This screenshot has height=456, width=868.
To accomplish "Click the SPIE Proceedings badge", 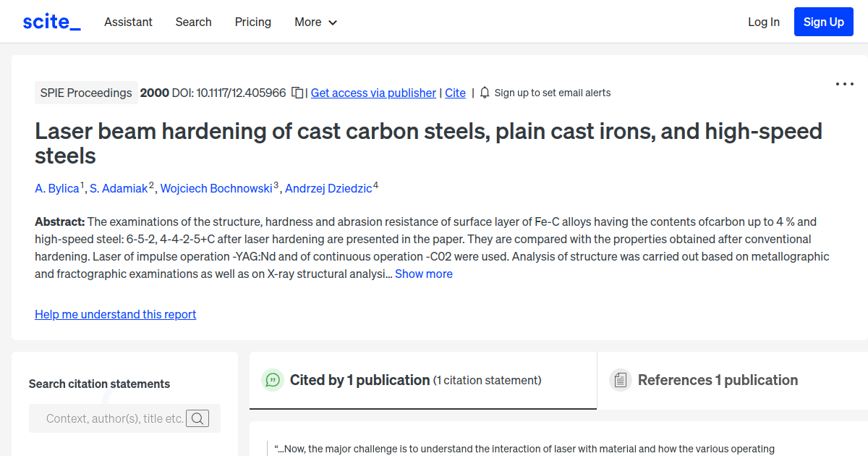I will click(x=86, y=93).
